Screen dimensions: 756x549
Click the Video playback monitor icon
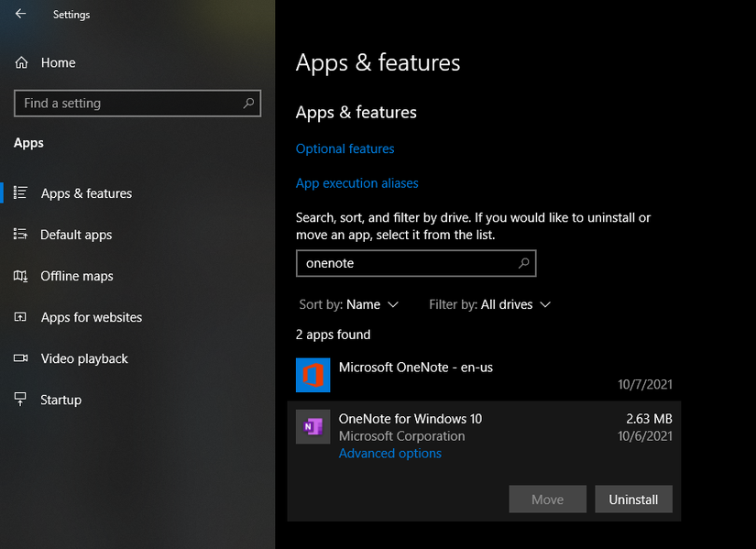coord(20,358)
